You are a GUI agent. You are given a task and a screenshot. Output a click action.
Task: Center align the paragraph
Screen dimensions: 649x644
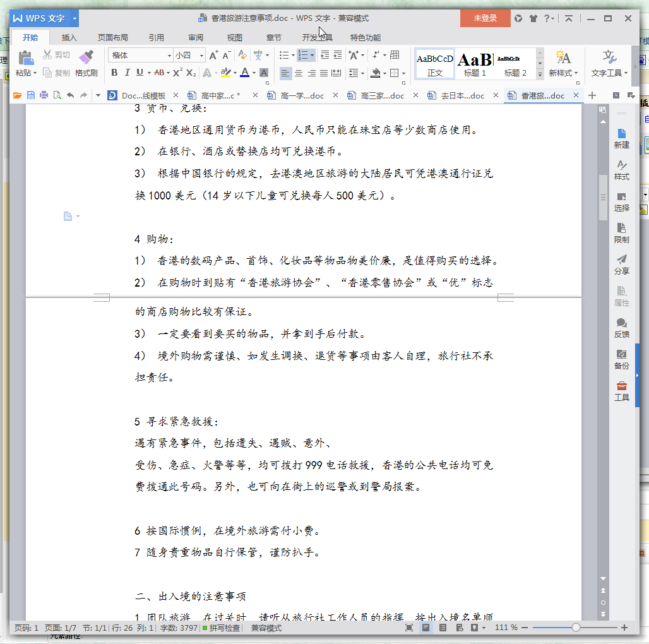pos(299,73)
